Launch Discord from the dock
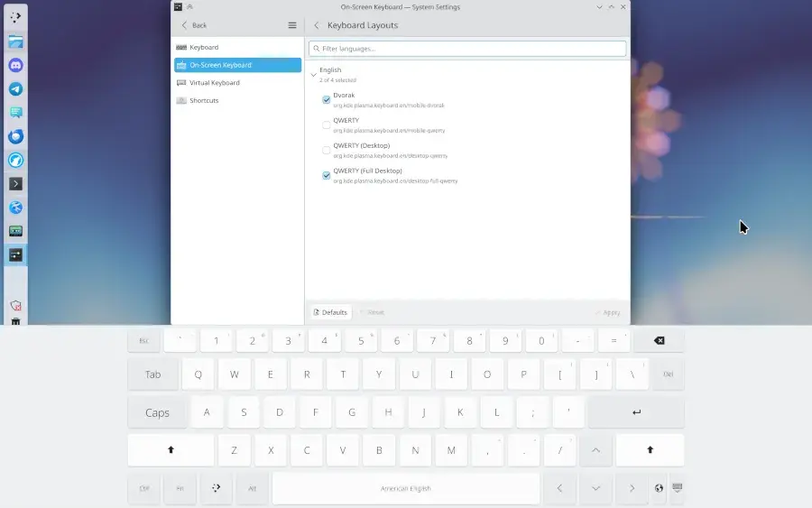The width and height of the screenshot is (812, 508). click(15, 65)
